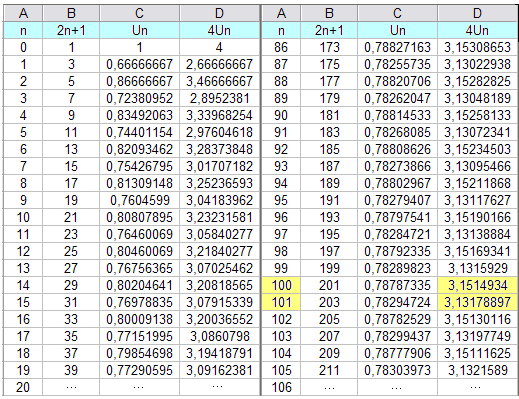This screenshot has width=519, height=399.
Task: Select column B header in right table
Action: click(x=329, y=14)
